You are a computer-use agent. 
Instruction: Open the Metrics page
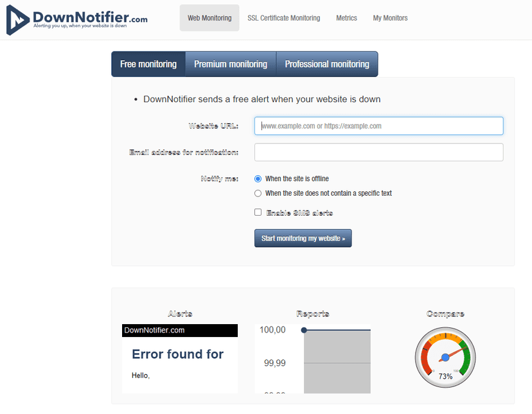(346, 18)
